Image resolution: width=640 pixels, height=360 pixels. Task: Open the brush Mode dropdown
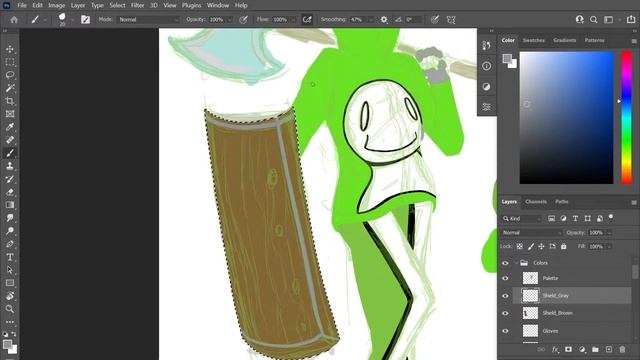tap(148, 20)
